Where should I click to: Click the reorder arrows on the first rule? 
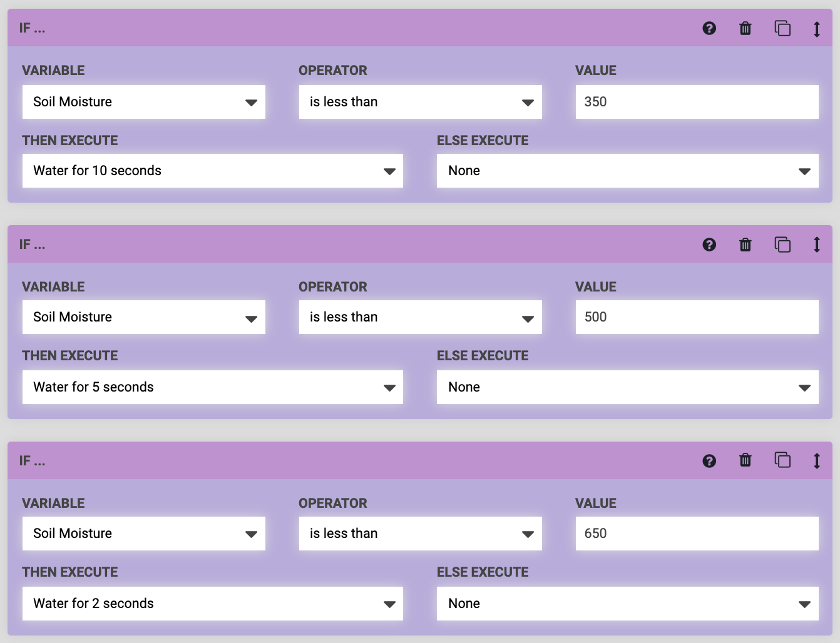816,28
